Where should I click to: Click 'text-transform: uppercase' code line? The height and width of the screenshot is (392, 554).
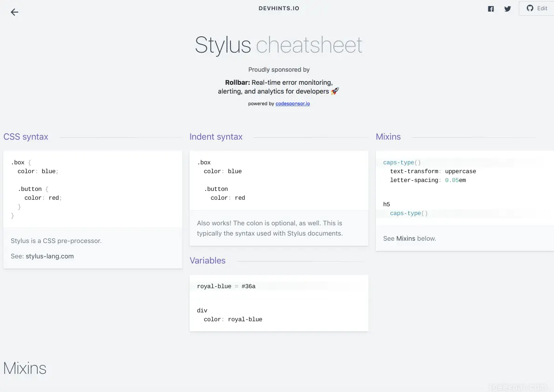pos(433,171)
